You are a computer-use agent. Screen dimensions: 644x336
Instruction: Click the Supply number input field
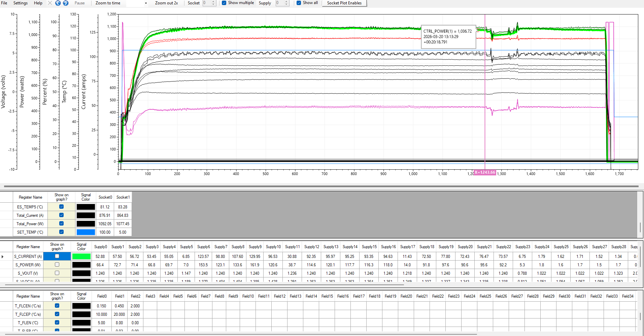[x=280, y=3]
